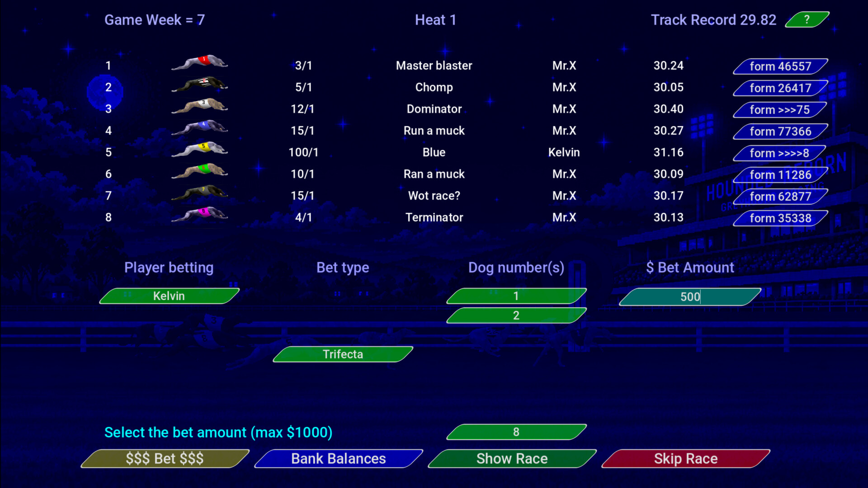Image resolution: width=868 pixels, height=488 pixels.
Task: Click the dog name Wot race?
Action: (434, 196)
